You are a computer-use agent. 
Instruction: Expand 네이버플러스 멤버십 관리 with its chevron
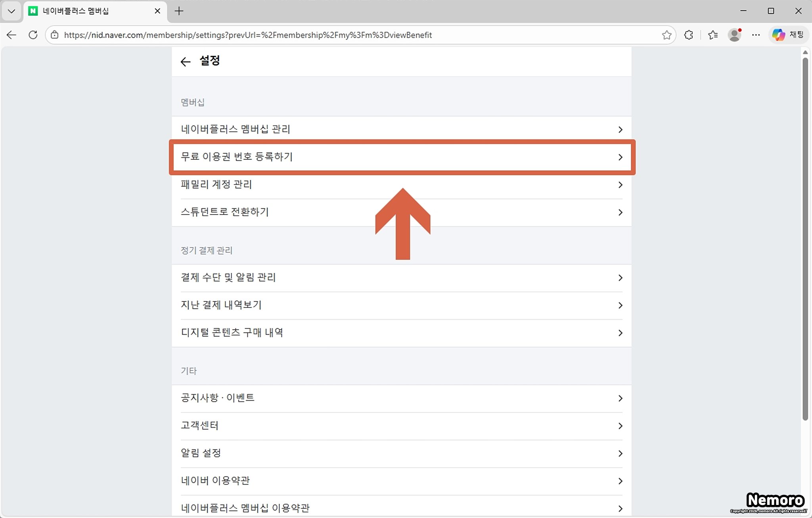tap(620, 130)
